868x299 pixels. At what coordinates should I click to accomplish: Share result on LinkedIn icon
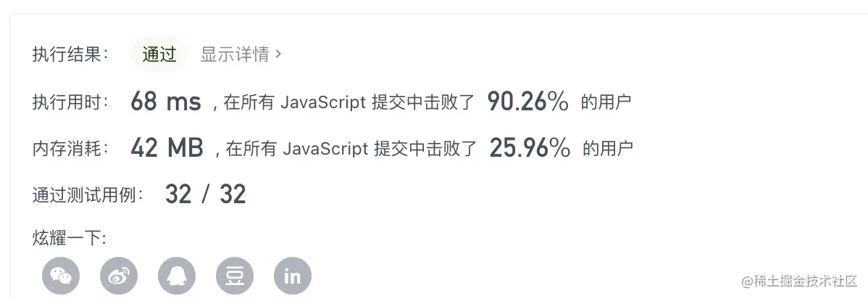pyautogui.click(x=292, y=276)
